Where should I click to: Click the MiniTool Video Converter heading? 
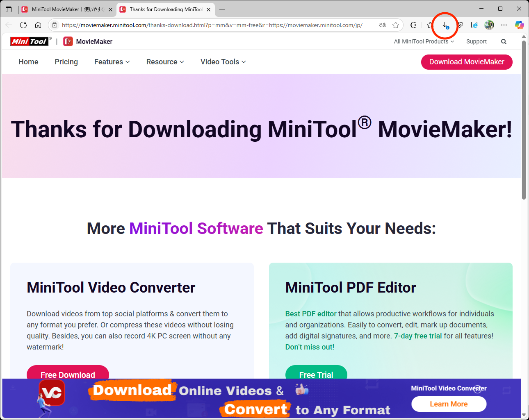click(x=111, y=288)
